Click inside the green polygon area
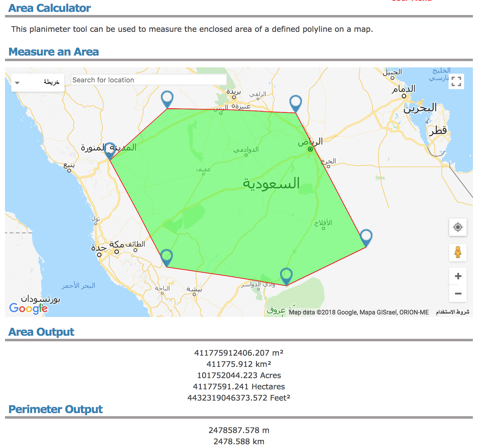 pos(237,203)
